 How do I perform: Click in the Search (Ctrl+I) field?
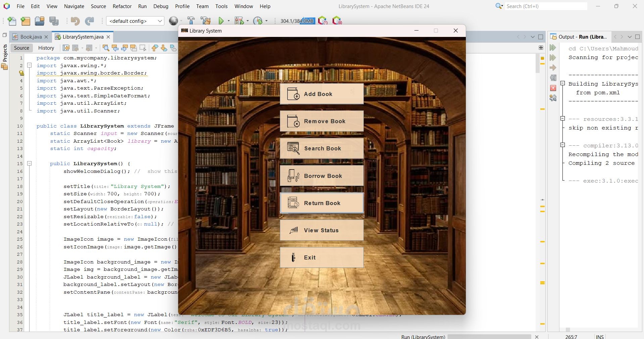(546, 6)
